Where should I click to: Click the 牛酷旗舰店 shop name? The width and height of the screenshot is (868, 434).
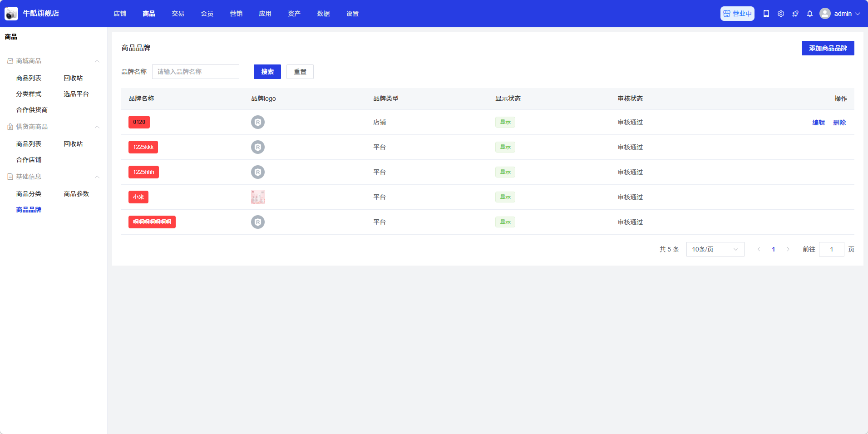click(41, 14)
